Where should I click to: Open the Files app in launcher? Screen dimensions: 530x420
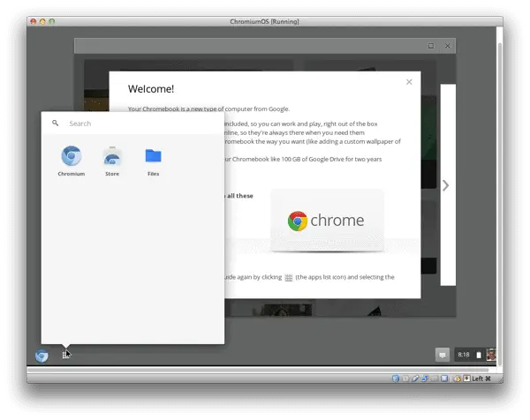pos(153,161)
